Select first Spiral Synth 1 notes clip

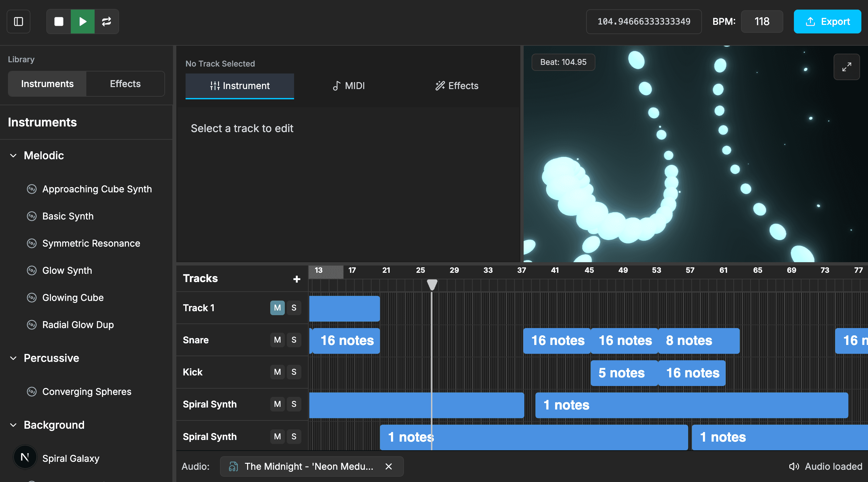coord(691,405)
